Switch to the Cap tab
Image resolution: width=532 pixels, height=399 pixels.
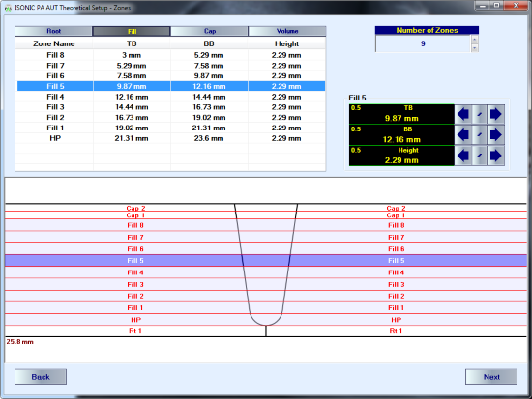tap(209, 31)
